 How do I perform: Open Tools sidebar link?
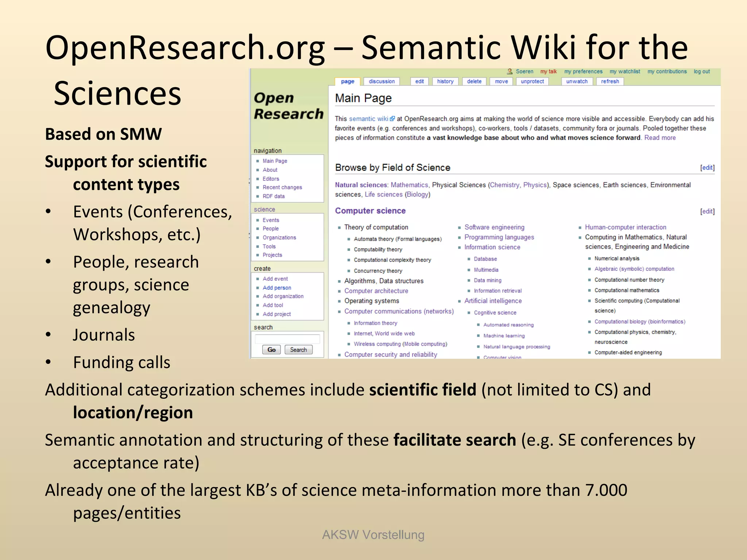tap(269, 246)
